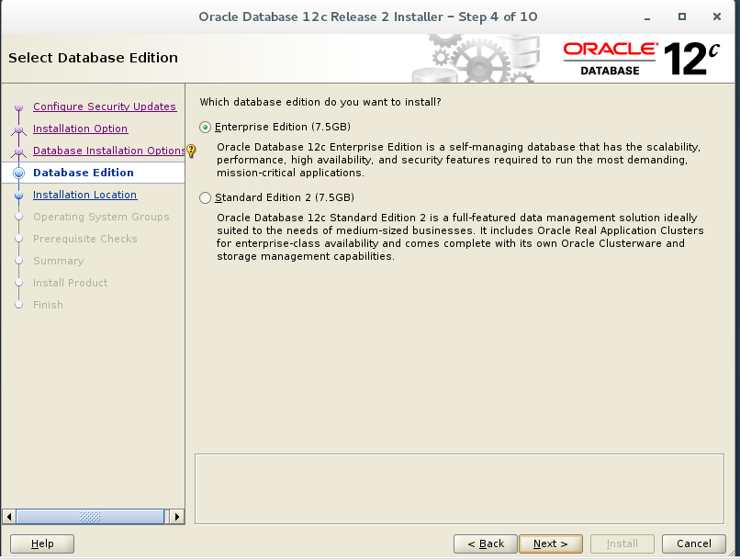Image resolution: width=740 pixels, height=560 pixels.
Task: Click the hint lightbulb icon
Action: point(191,151)
